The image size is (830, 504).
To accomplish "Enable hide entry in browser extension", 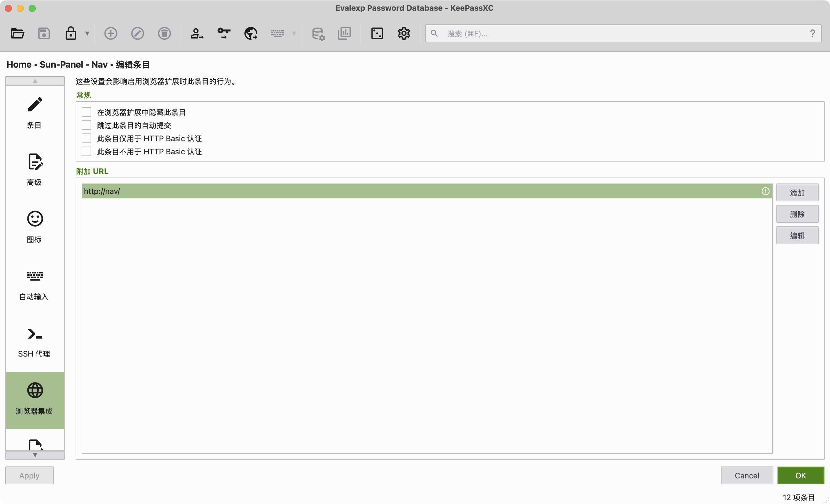I will (x=87, y=112).
